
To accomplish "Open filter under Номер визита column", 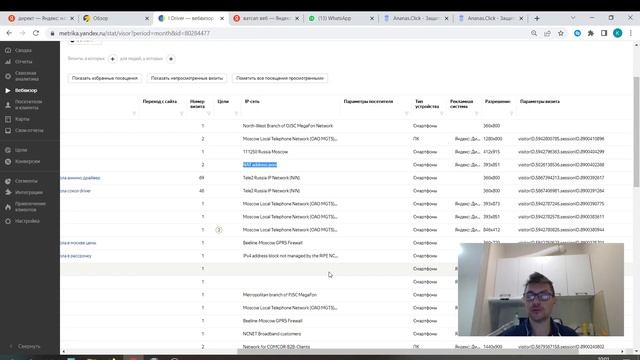I will [209, 113].
